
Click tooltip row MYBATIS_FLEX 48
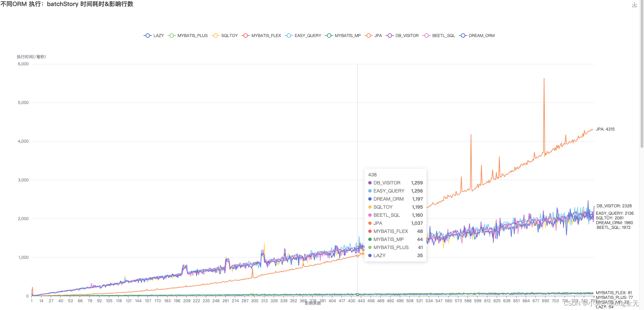pyautogui.click(x=395, y=231)
